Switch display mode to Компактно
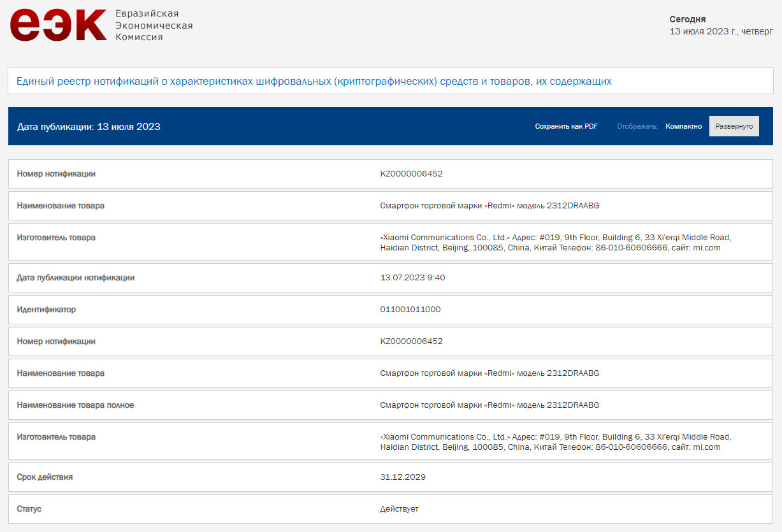782x532 pixels. (x=683, y=126)
